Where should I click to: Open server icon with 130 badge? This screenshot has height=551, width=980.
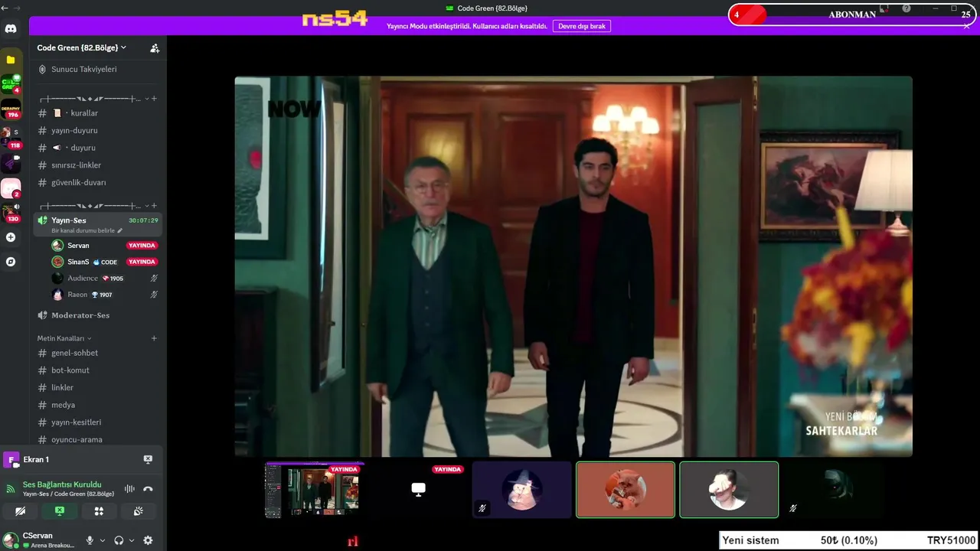11,213
